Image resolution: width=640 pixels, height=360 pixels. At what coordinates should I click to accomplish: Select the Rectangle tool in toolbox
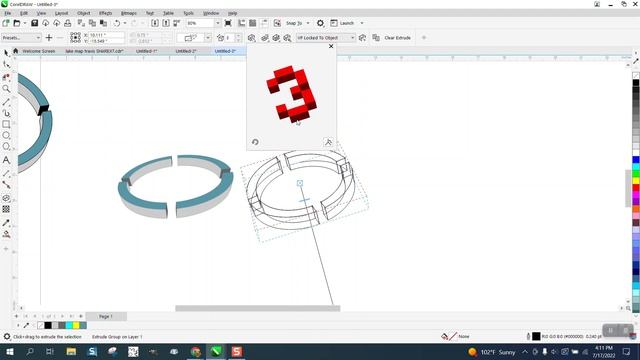[x=6, y=124]
